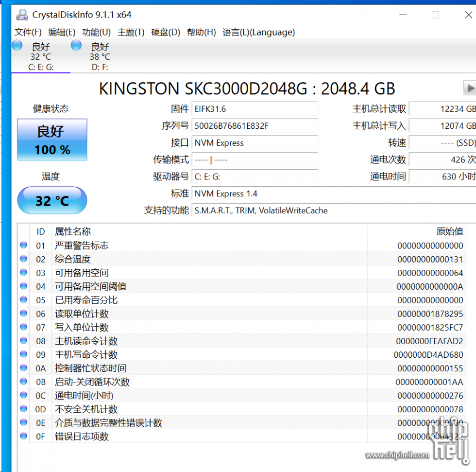The image size is (476, 472).
Task: Click the total host reads value 12234 GB
Action: tap(442, 109)
